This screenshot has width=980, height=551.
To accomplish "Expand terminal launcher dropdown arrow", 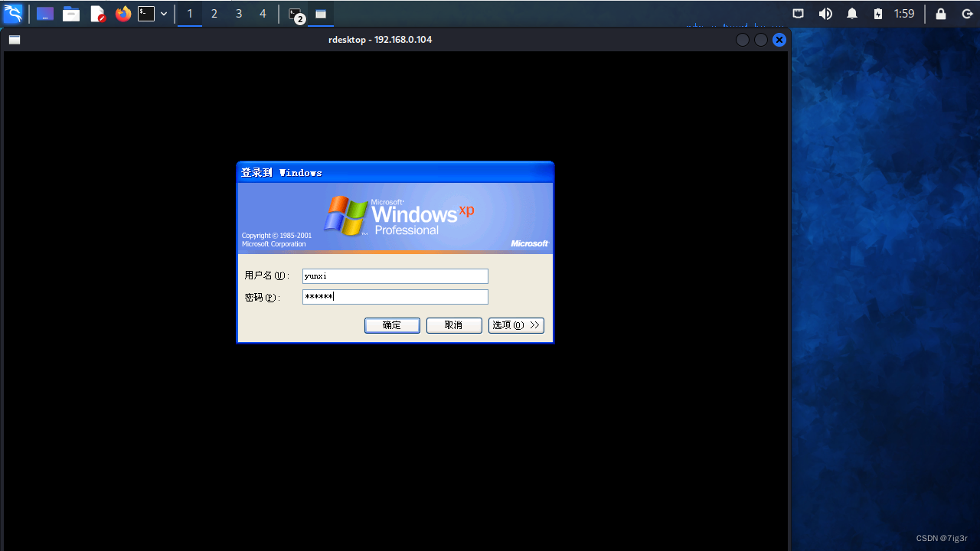I will [x=164, y=14].
